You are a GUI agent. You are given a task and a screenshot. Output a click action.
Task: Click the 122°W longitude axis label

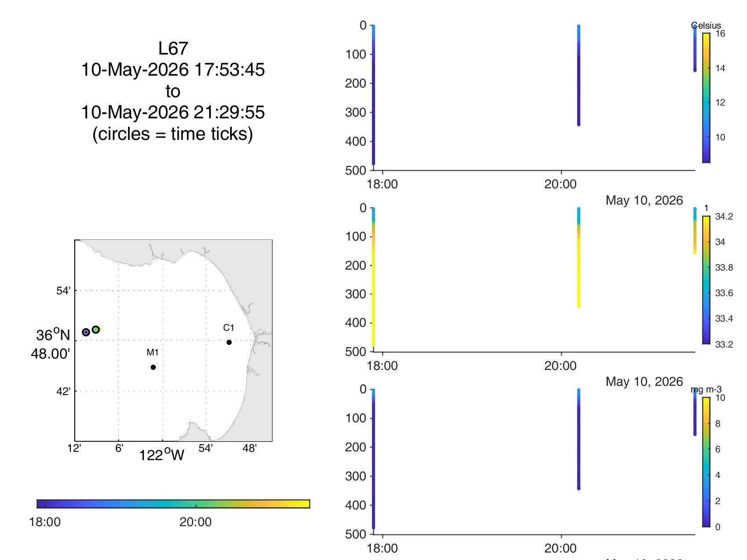[x=162, y=454]
